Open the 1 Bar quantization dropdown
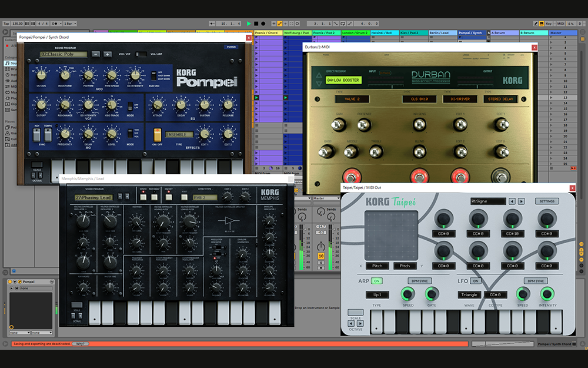This screenshot has width=588, height=368. [x=70, y=24]
